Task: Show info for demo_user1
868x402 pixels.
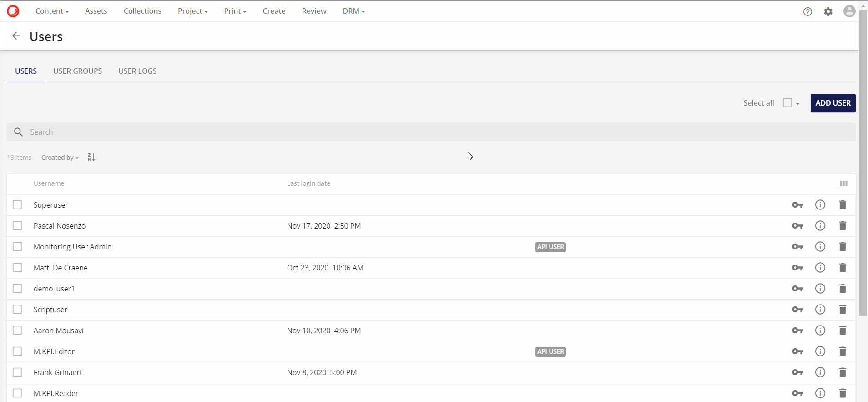Action: tap(820, 289)
